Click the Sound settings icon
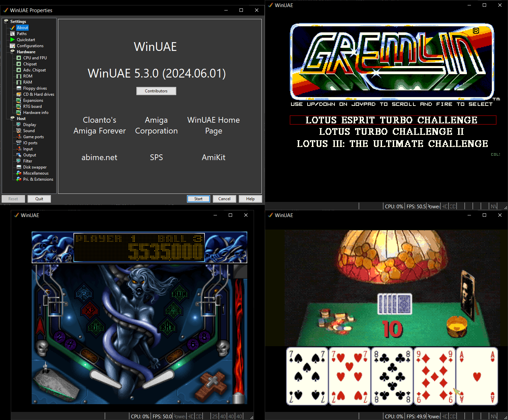This screenshot has width=508, height=420. point(19,131)
